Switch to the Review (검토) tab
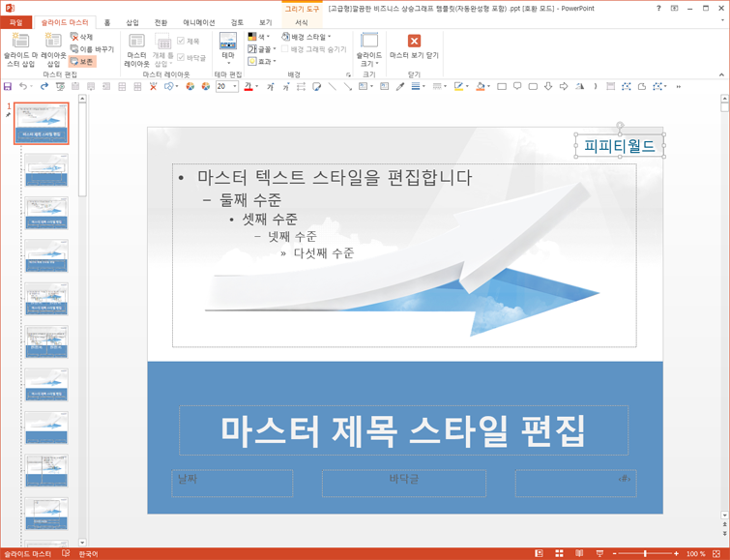The width and height of the screenshot is (730, 560). [x=237, y=22]
